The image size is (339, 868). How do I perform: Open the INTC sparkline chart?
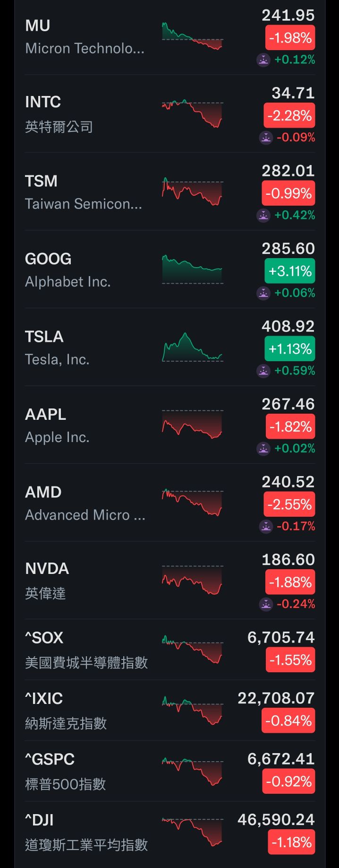tap(192, 114)
